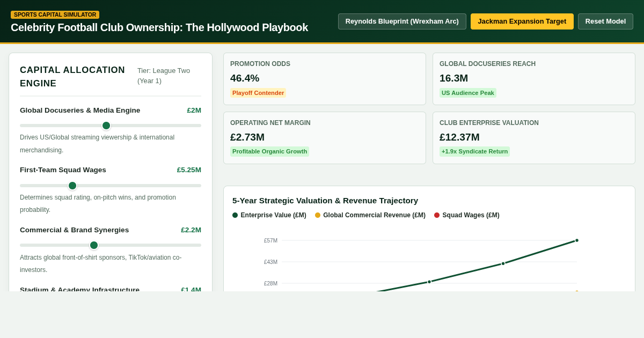Click the Playoff Contender badge

tap(258, 93)
